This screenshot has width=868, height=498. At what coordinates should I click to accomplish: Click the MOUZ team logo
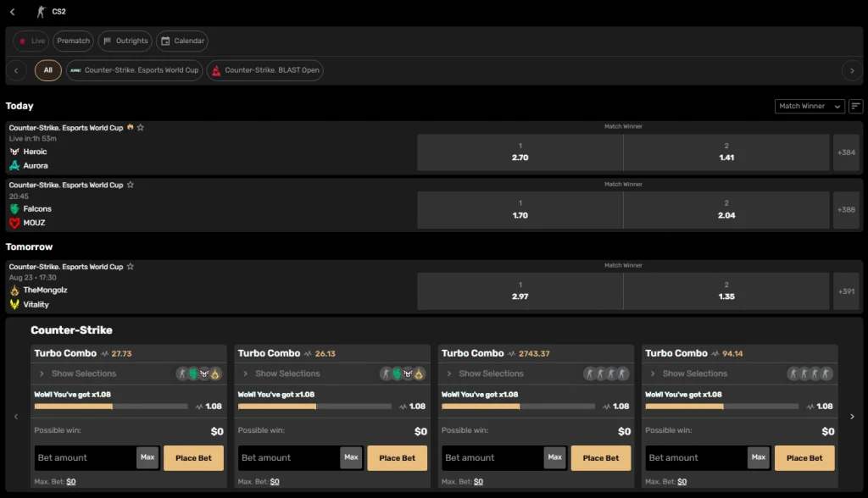click(14, 223)
